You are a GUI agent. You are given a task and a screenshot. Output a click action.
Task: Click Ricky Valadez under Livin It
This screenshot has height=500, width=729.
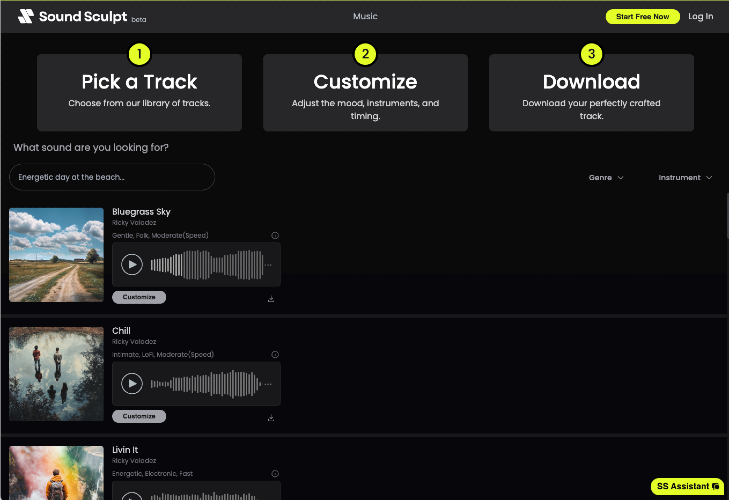pyautogui.click(x=134, y=461)
